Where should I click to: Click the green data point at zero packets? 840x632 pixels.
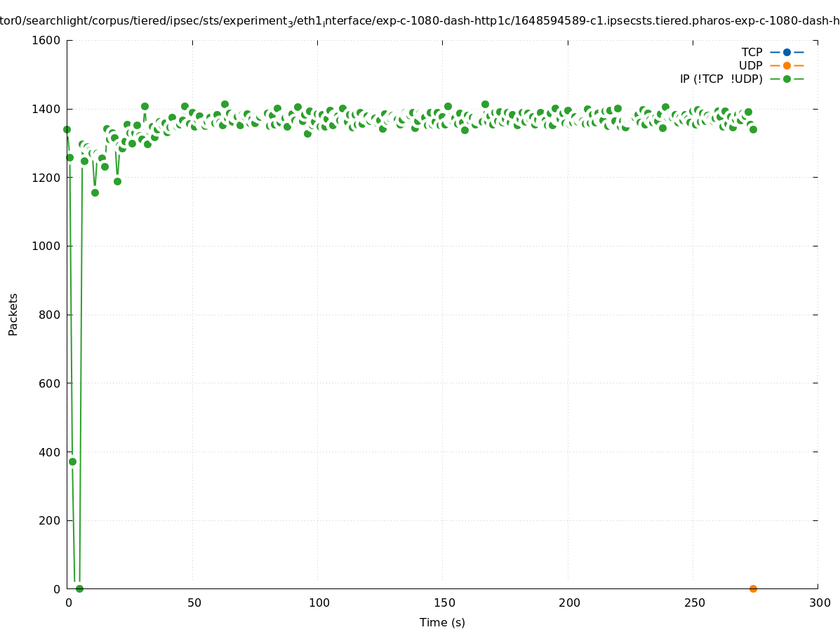pyautogui.click(x=79, y=588)
